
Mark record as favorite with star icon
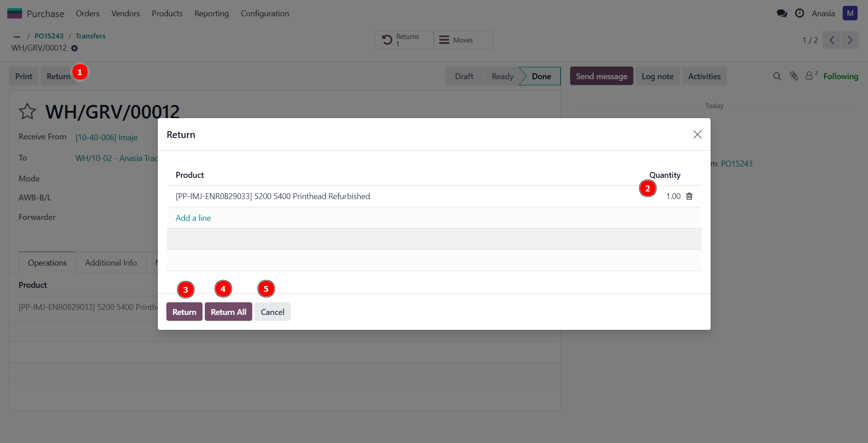(27, 111)
